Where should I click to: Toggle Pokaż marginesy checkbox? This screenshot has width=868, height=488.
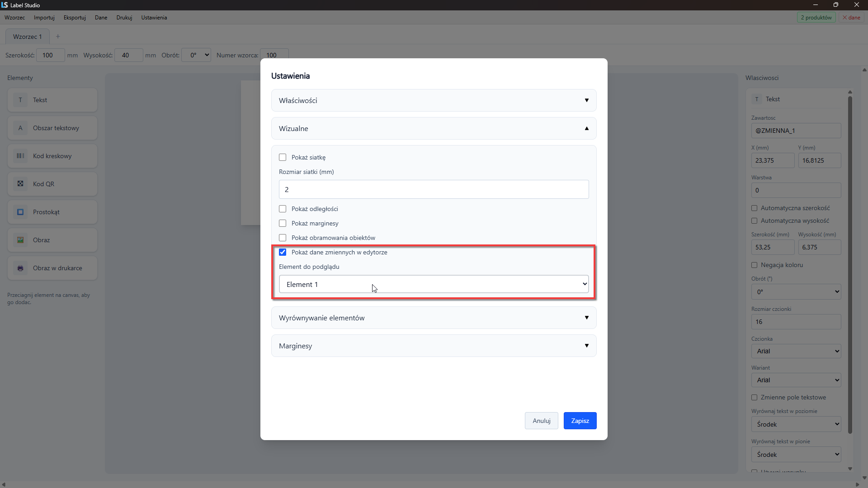[283, 223]
